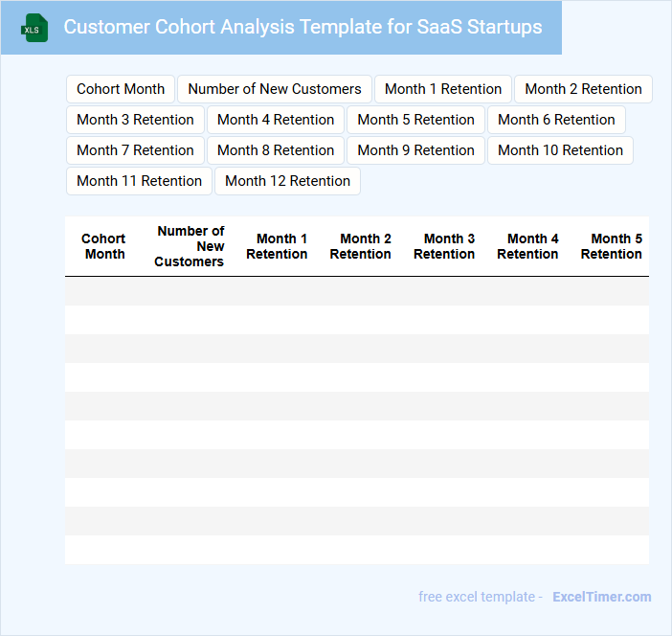Select the Cohort Month tag
Screen dimensions: 672x636
click(x=121, y=89)
